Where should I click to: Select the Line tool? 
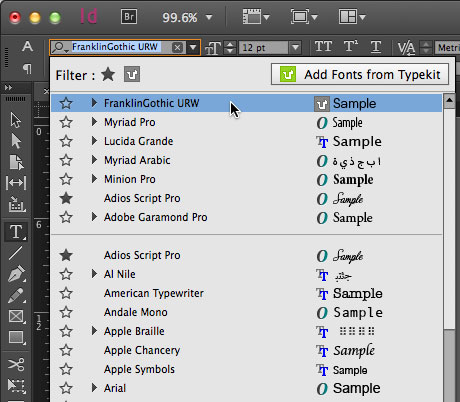point(16,253)
